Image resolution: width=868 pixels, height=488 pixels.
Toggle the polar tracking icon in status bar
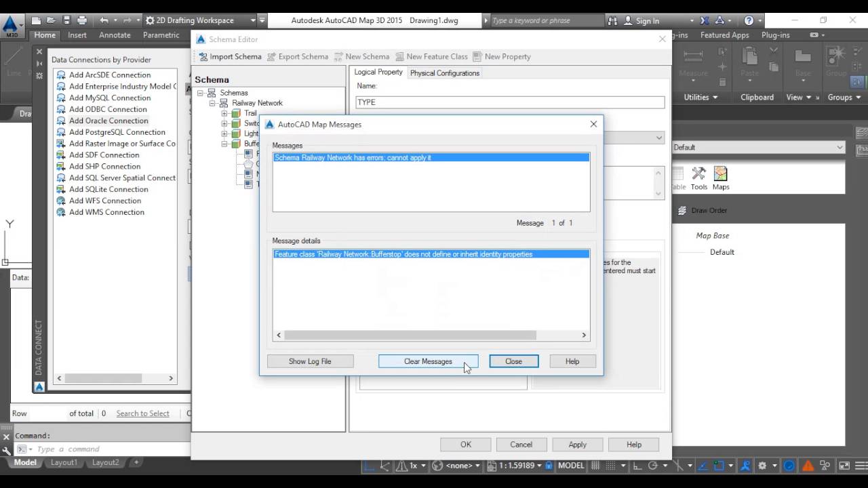coord(653,466)
